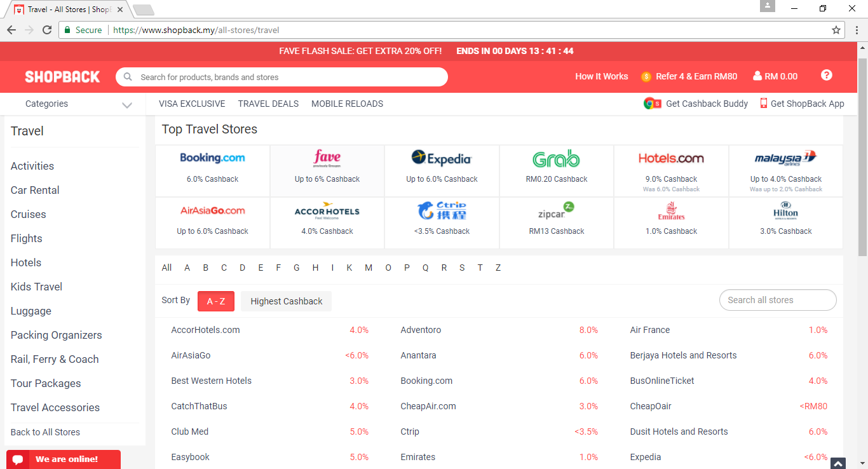
Task: Select Rail, Ferry & Coach category
Action: 55,359
